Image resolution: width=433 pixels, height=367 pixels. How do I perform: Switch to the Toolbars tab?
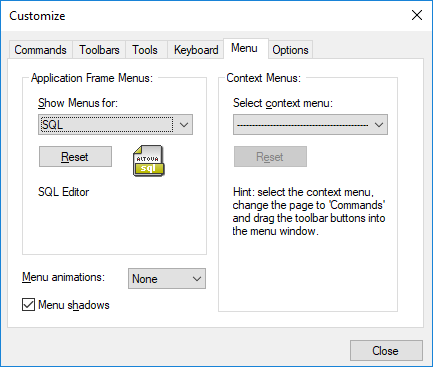click(99, 50)
